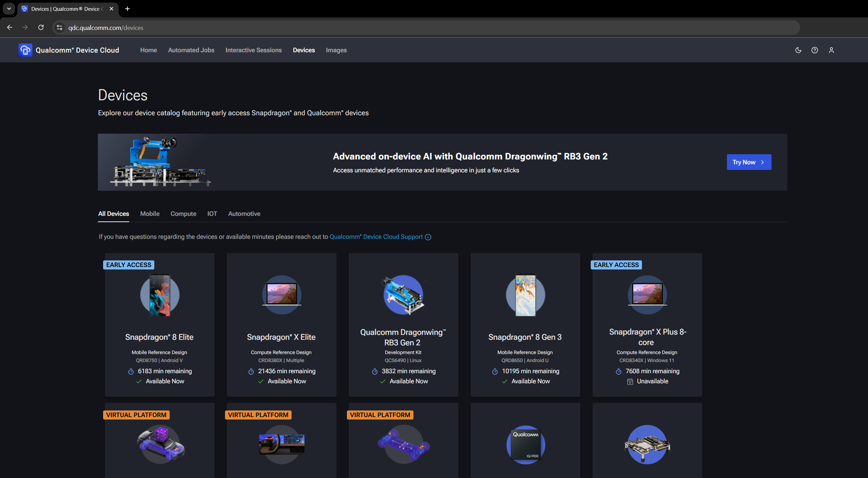
Task: Toggle dark mode moon icon
Action: tap(798, 50)
